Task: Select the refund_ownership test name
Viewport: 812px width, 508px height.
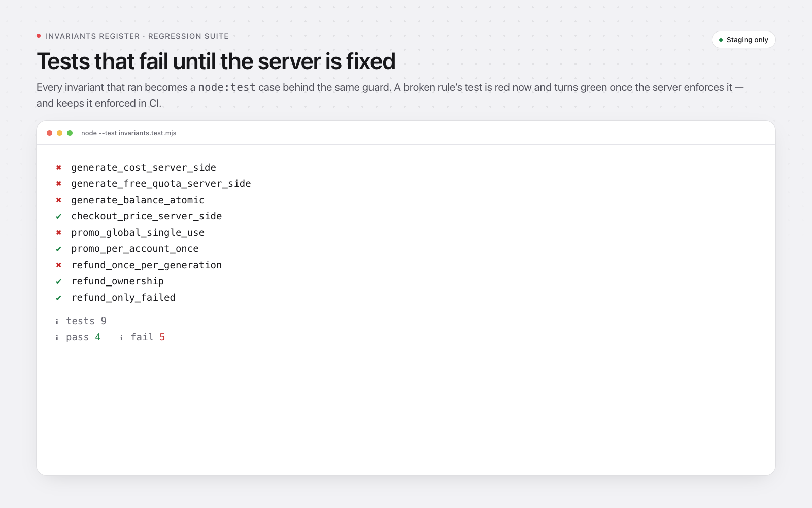Action: tap(118, 281)
